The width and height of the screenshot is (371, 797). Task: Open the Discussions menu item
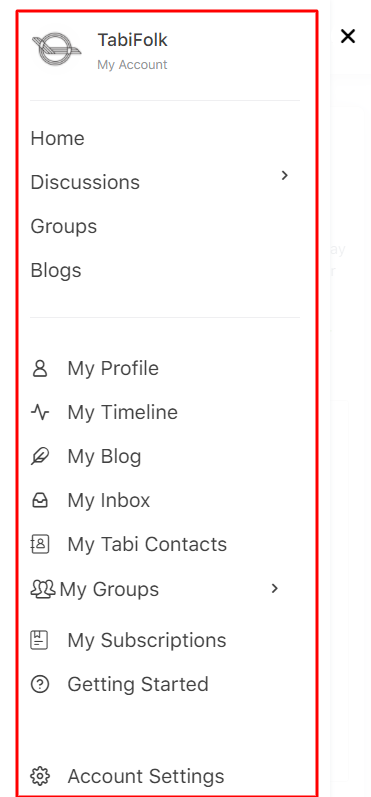point(85,182)
